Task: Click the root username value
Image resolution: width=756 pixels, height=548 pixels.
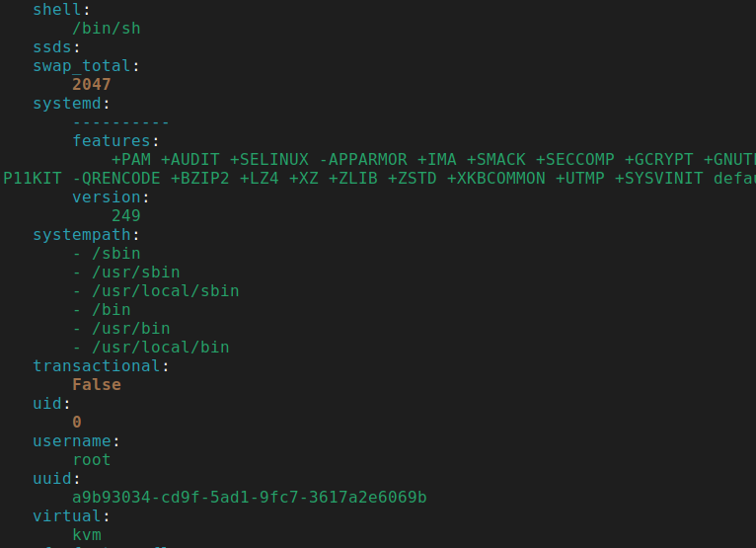Action: click(x=91, y=459)
